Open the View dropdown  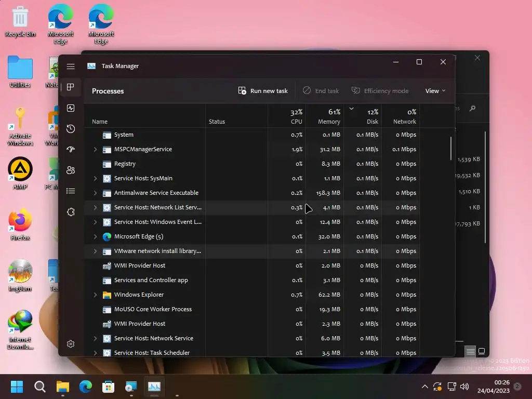pyautogui.click(x=435, y=90)
